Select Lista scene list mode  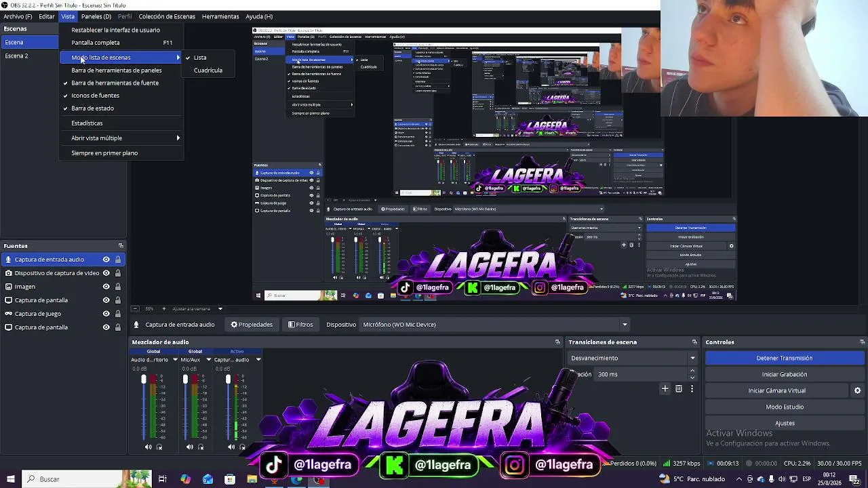point(210,58)
